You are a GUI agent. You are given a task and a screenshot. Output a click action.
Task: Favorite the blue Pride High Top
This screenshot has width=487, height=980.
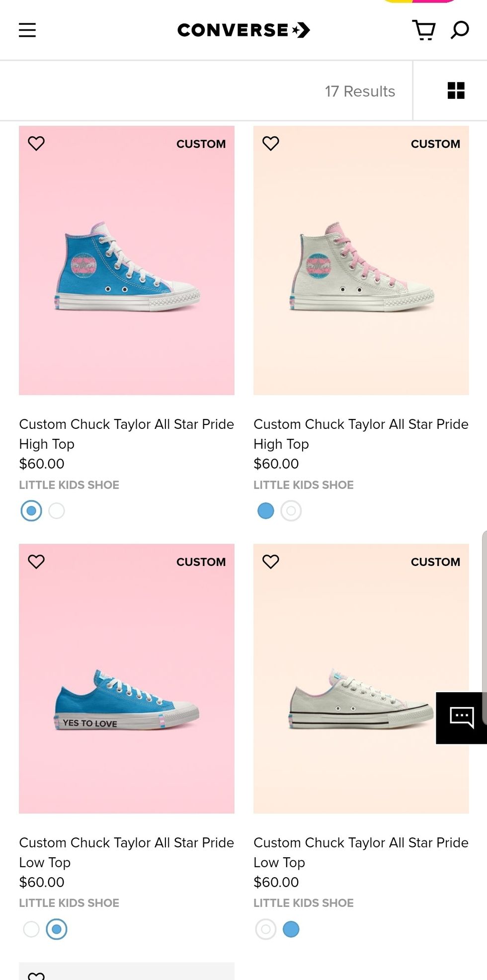pos(36,144)
